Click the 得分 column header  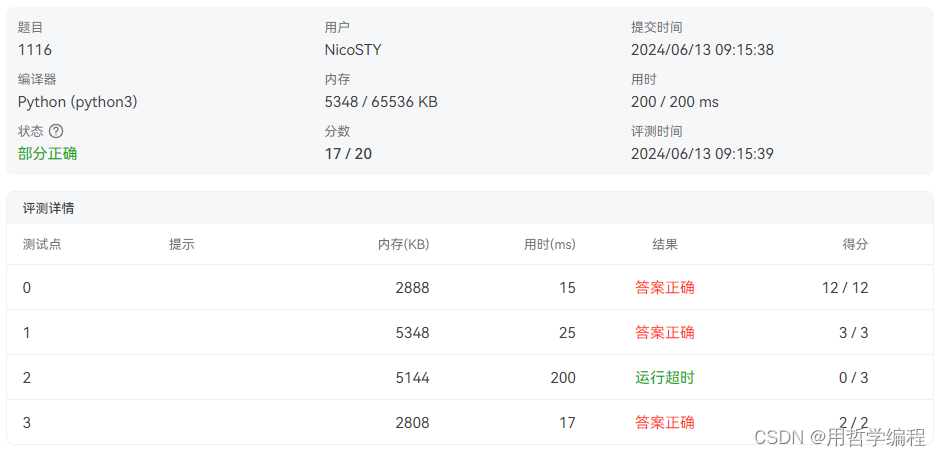855,244
